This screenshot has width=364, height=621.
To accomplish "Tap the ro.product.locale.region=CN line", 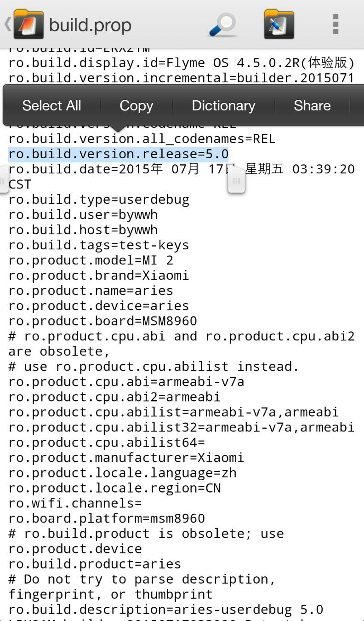I will (115, 488).
